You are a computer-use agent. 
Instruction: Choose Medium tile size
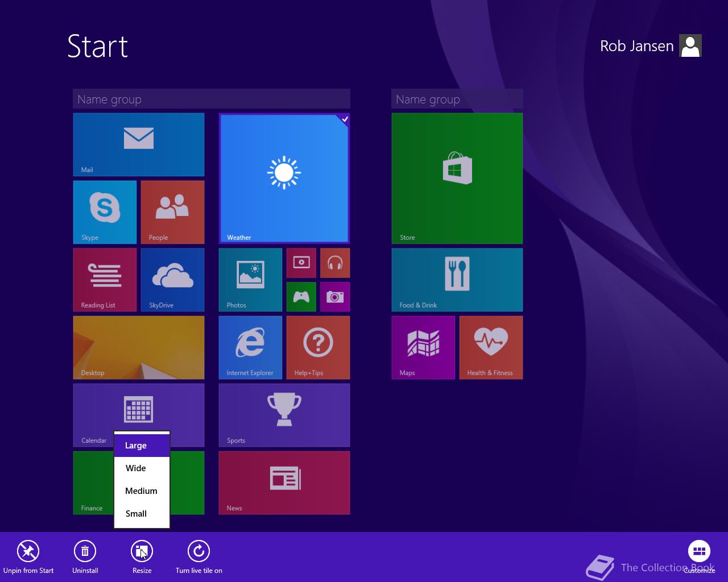coord(142,491)
